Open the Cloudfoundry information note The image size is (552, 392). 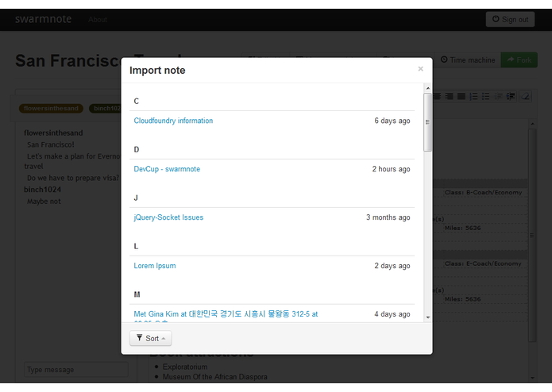click(x=173, y=121)
